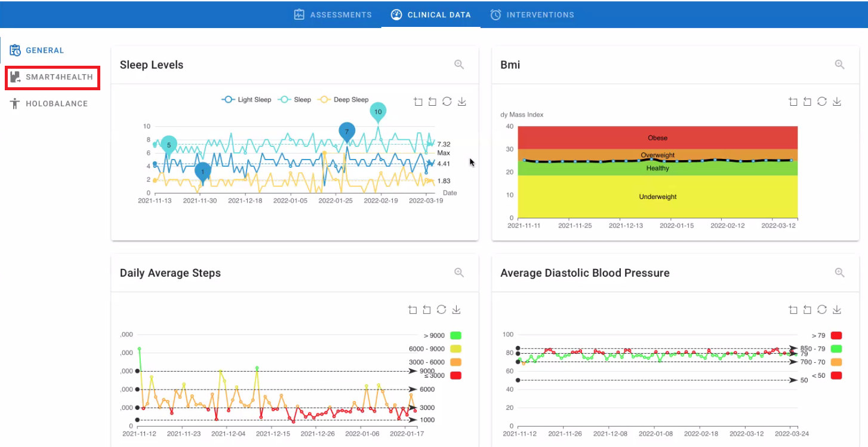Click restore icon in Diastolic Blood Pressure chart
868x447 pixels.
[x=822, y=310]
